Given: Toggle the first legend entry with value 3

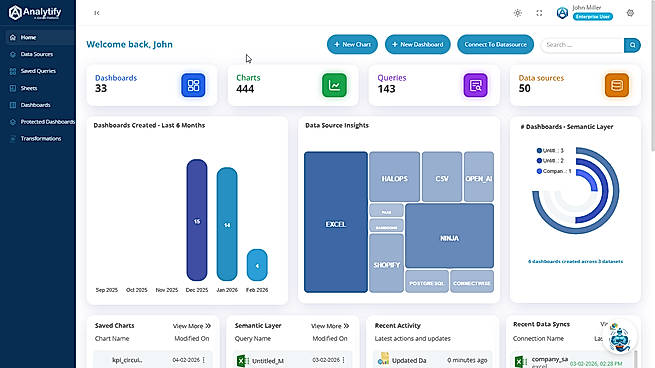Looking at the screenshot, I should (550, 150).
